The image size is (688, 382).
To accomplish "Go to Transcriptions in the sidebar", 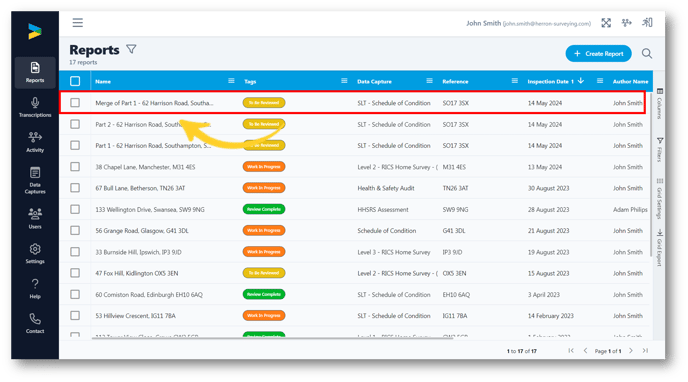I will click(x=35, y=107).
